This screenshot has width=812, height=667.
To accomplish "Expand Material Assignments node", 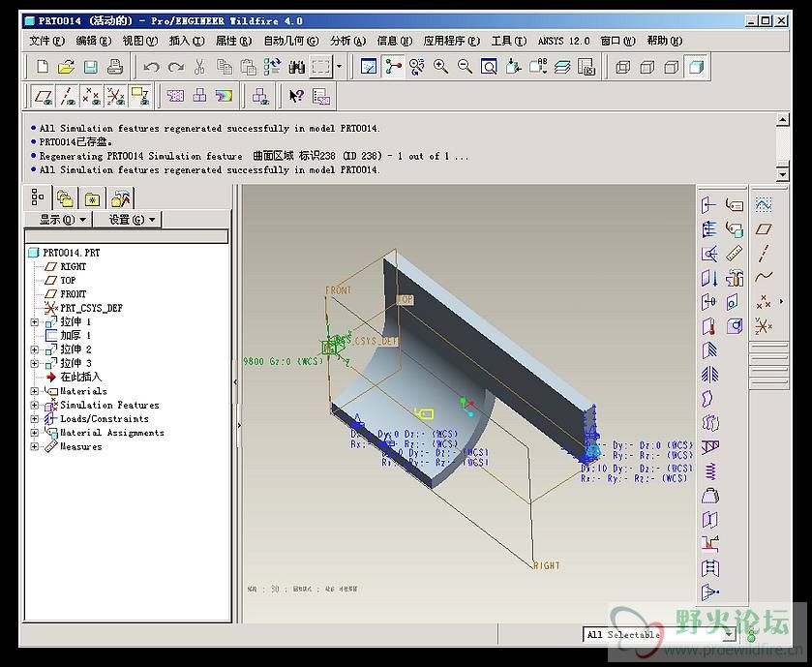I will (35, 433).
